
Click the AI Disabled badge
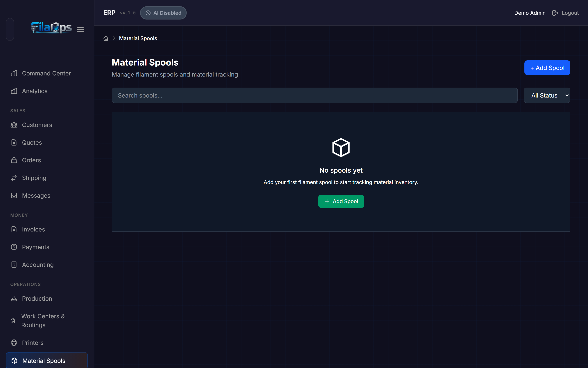click(163, 13)
